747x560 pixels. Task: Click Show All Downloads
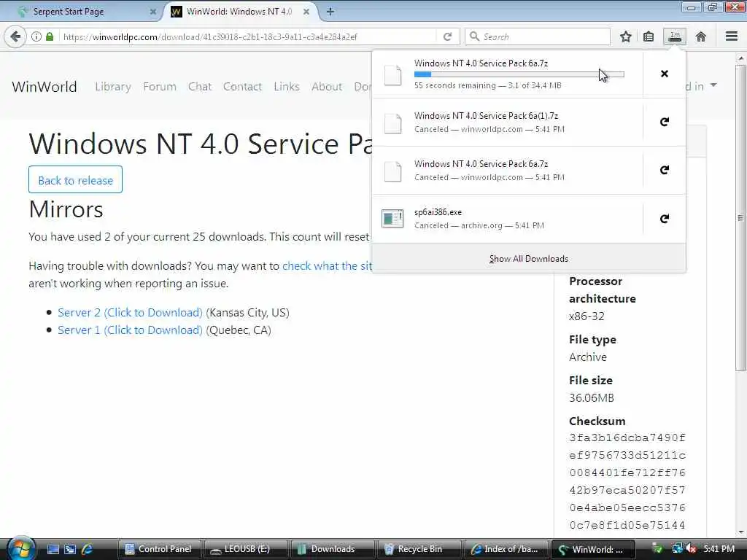click(529, 259)
